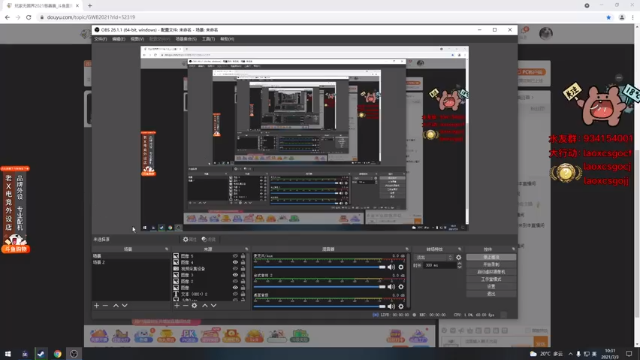This screenshot has width=640, height=360.
Task: Click the 麦克风/Aux volume slider
Action: click(x=319, y=267)
